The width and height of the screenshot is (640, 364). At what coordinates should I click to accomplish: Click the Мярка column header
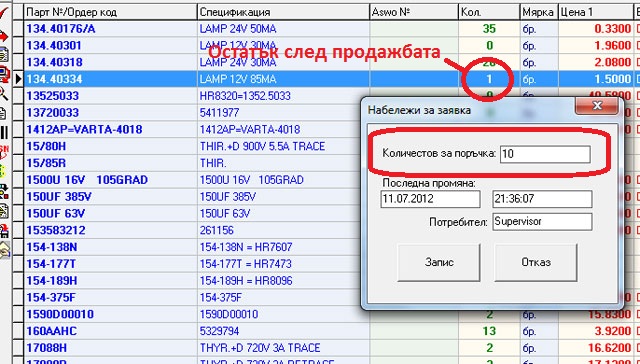pos(539,12)
